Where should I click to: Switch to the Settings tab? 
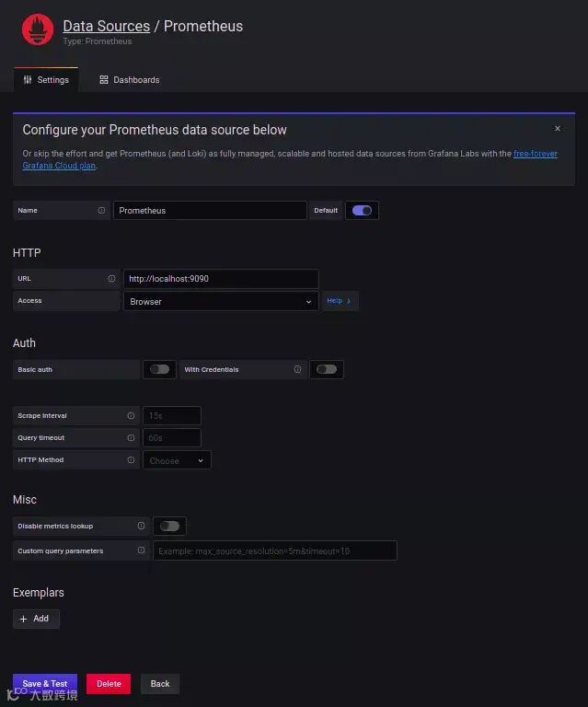(x=46, y=80)
